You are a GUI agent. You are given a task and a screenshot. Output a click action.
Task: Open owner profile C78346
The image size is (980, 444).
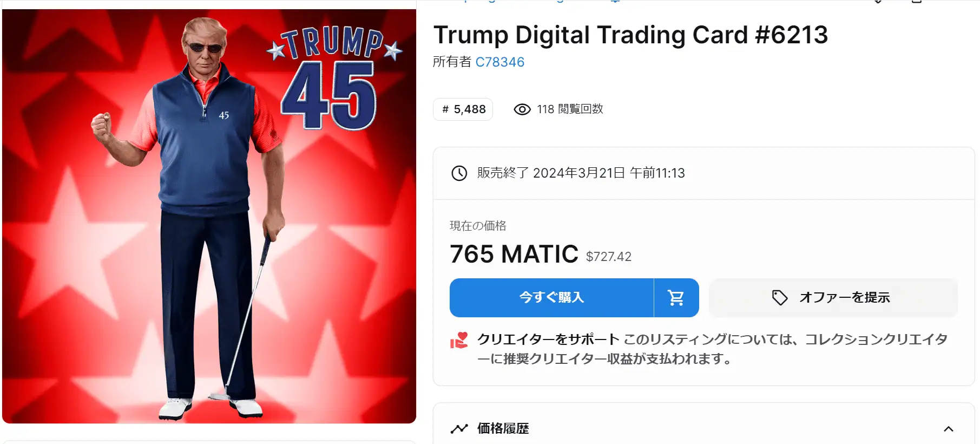tap(500, 62)
